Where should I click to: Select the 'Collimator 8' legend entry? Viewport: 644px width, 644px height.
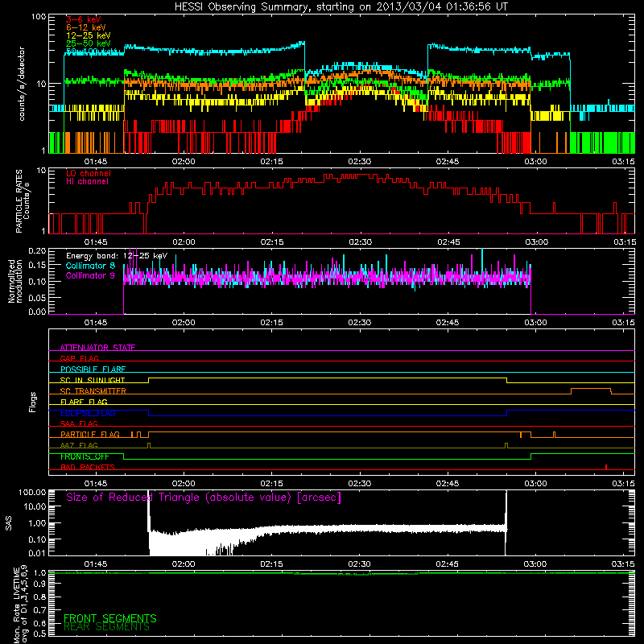point(90,266)
